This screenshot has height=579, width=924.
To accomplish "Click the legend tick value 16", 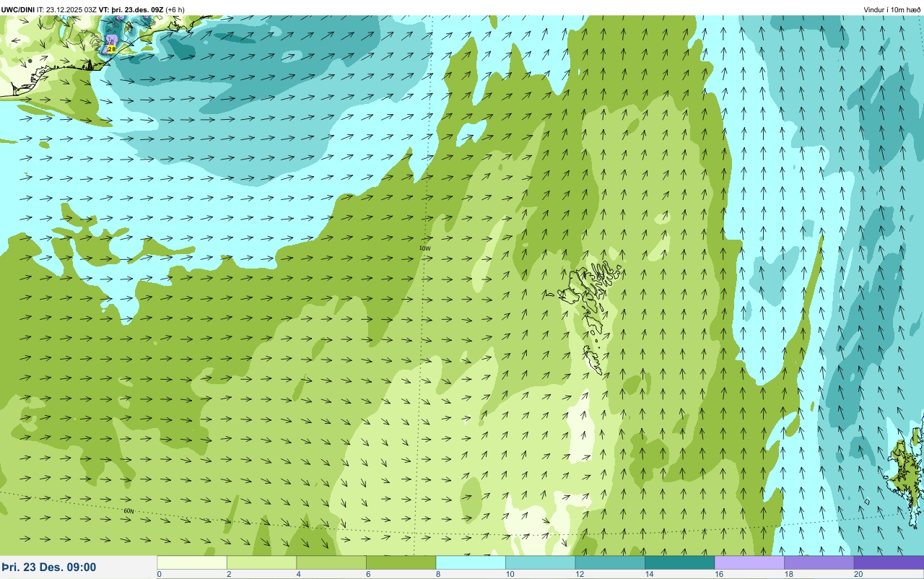I will 718,574.
